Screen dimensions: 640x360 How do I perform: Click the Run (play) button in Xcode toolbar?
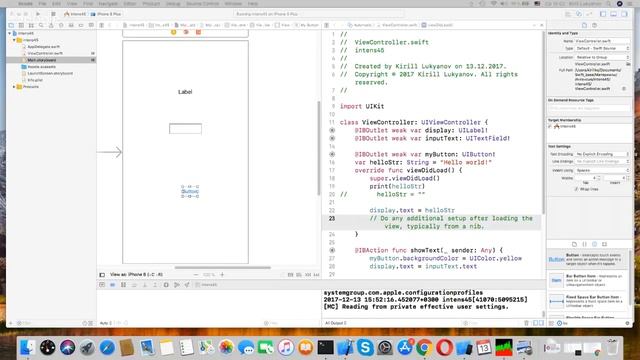tap(38, 14)
